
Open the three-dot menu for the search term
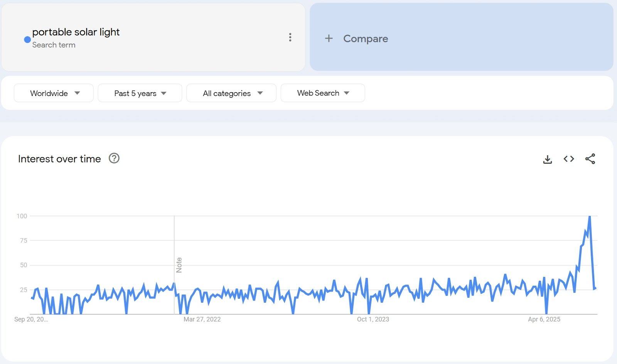290,37
